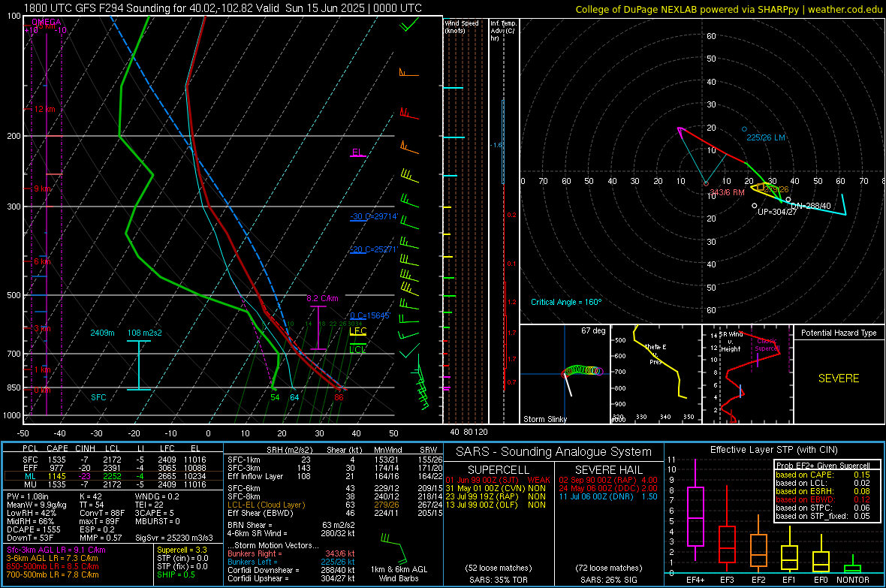Image resolution: width=886 pixels, height=588 pixels.
Task: Click the 'SARS: 35% TOR' result
Action: [499, 580]
